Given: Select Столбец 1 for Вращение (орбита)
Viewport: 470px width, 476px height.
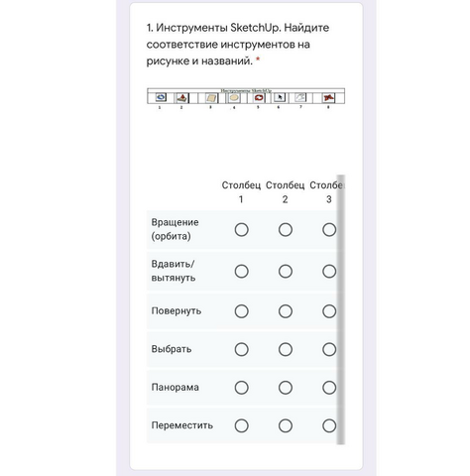Looking at the screenshot, I should click(242, 230).
